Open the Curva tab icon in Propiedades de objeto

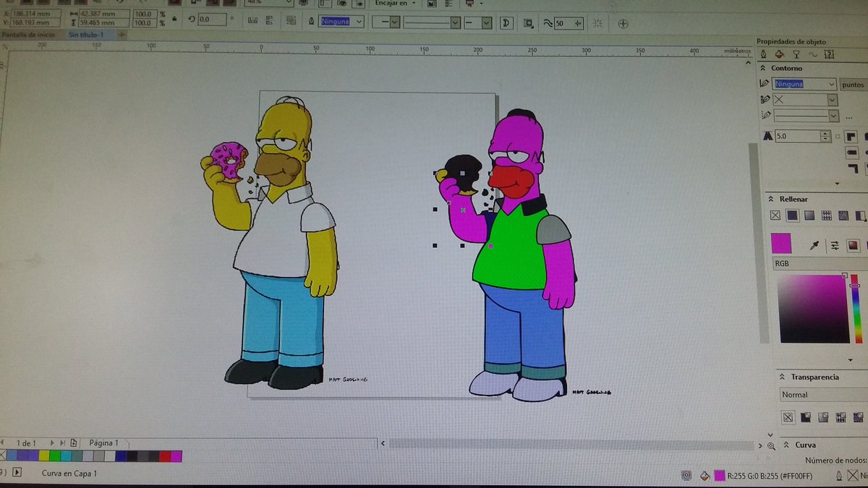point(812,54)
